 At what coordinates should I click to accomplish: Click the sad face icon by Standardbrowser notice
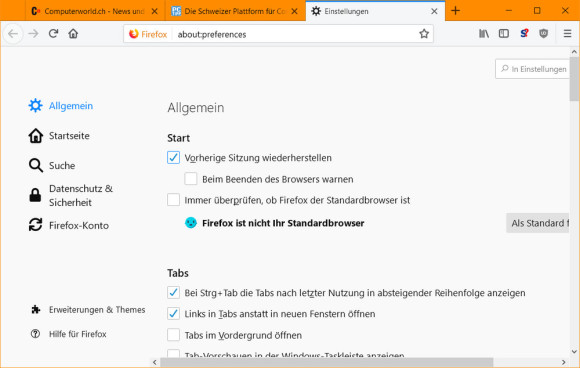click(x=191, y=223)
